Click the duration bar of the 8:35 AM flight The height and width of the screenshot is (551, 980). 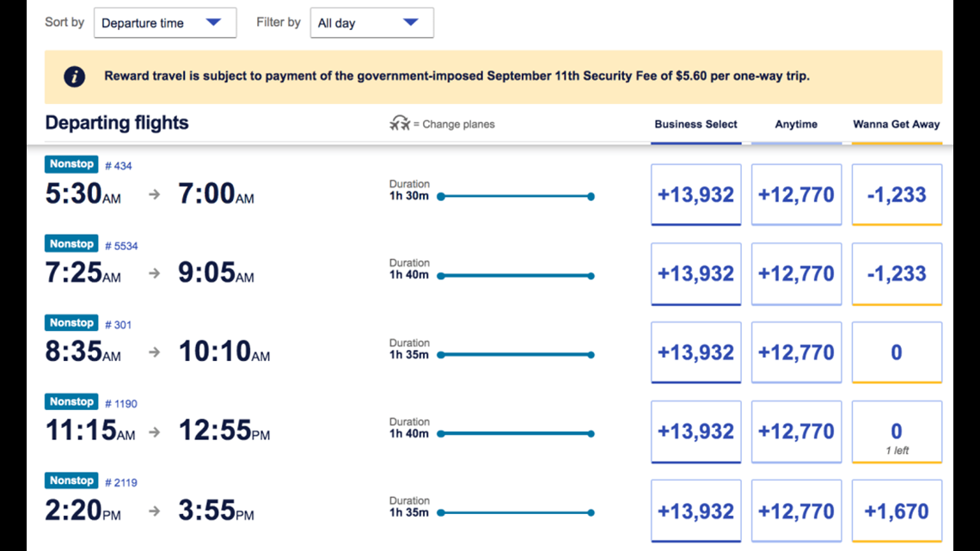pyautogui.click(x=516, y=355)
